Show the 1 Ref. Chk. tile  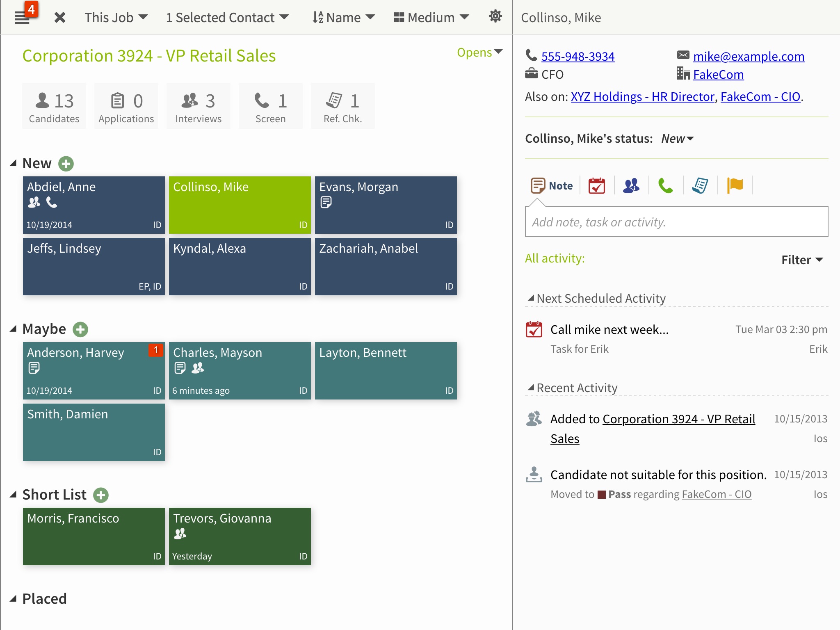(x=343, y=106)
